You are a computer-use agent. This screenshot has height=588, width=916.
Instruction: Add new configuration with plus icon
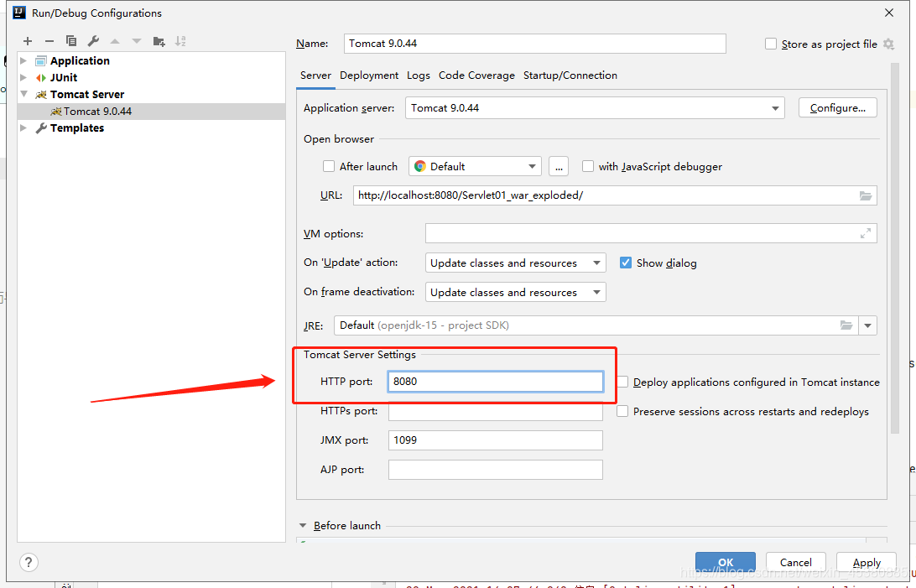(28, 41)
